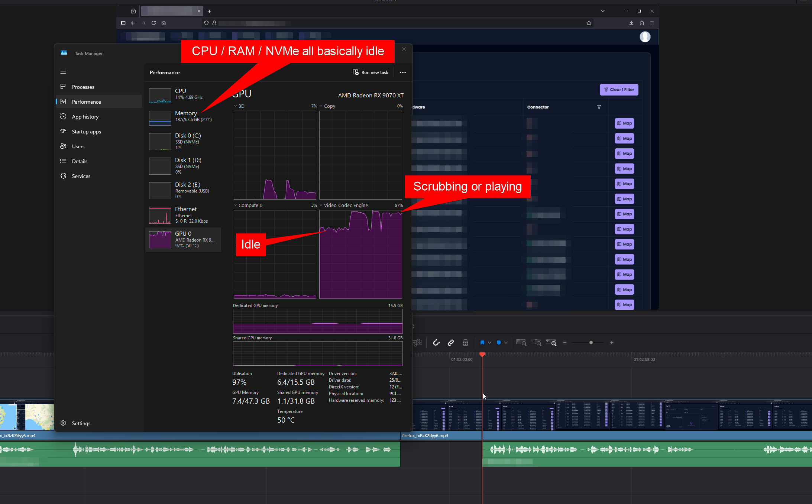
Task: Open Task Manager Settings
Action: [98, 423]
